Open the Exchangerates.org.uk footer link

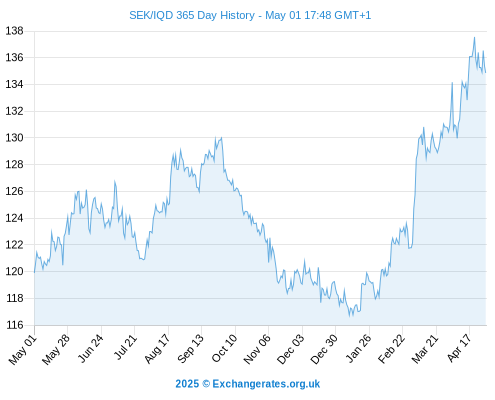[x=266, y=384]
